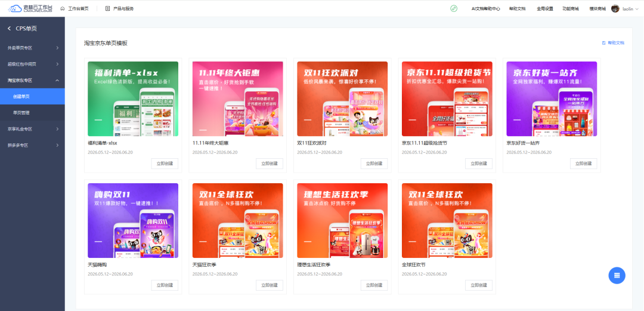Open 功能商城 in the top bar

[x=571, y=8]
